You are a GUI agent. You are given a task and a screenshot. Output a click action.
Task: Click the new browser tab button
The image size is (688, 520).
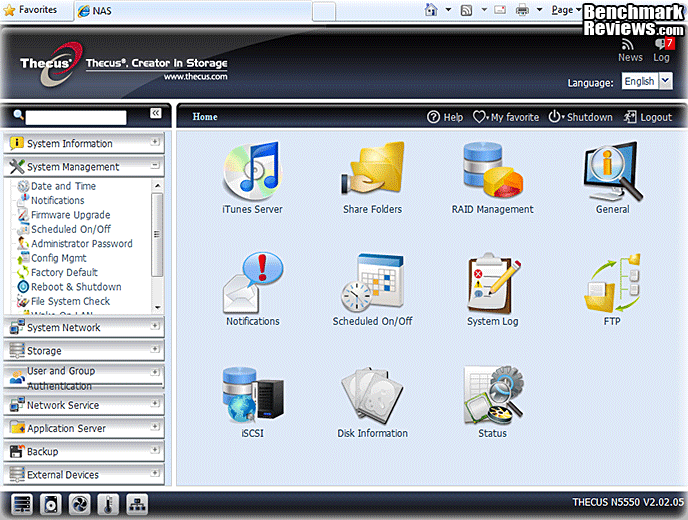pyautogui.click(x=324, y=11)
